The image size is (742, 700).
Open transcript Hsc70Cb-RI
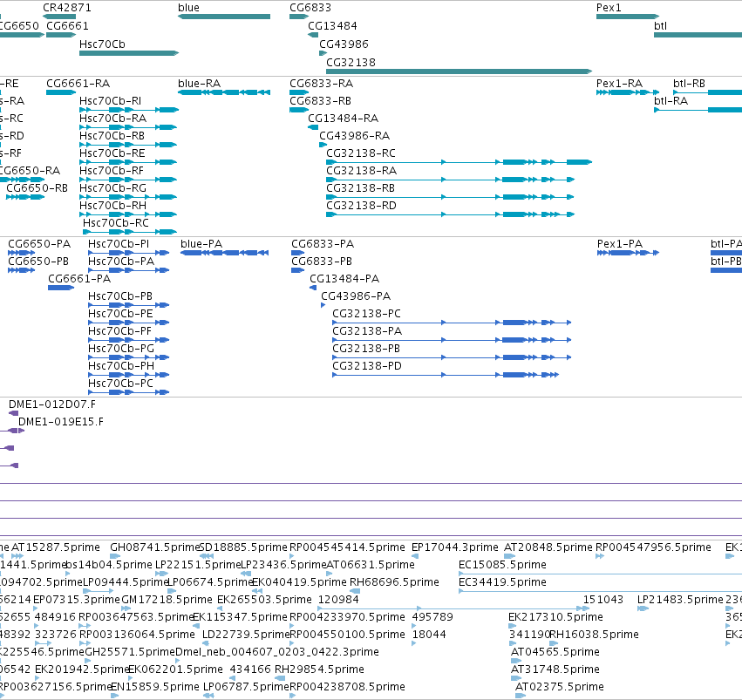(x=129, y=110)
